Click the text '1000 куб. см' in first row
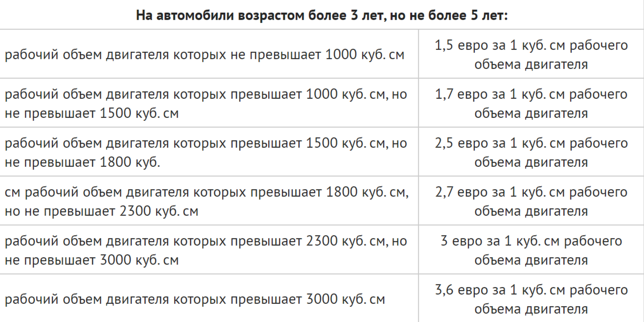Screen dimensions: 644x322 point(365,54)
